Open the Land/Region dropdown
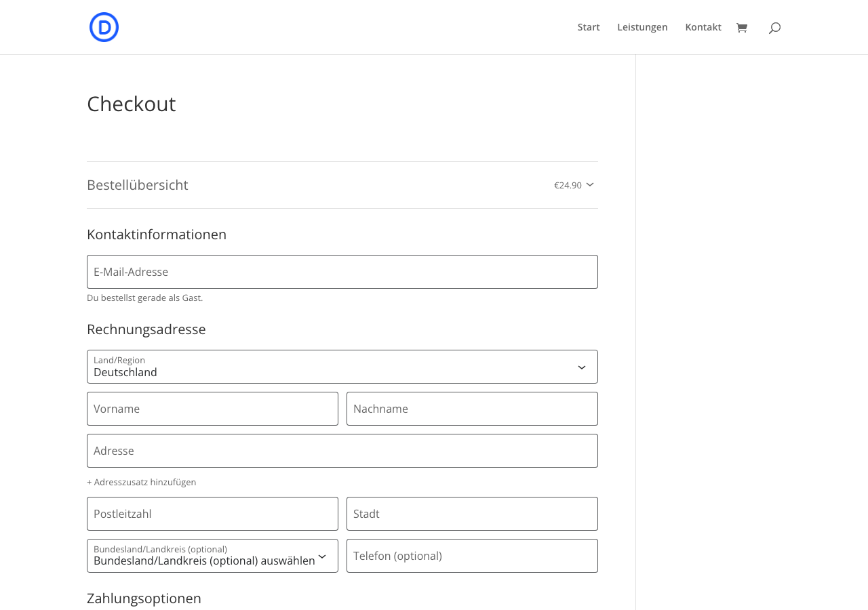This screenshot has height=610, width=868. click(x=342, y=367)
